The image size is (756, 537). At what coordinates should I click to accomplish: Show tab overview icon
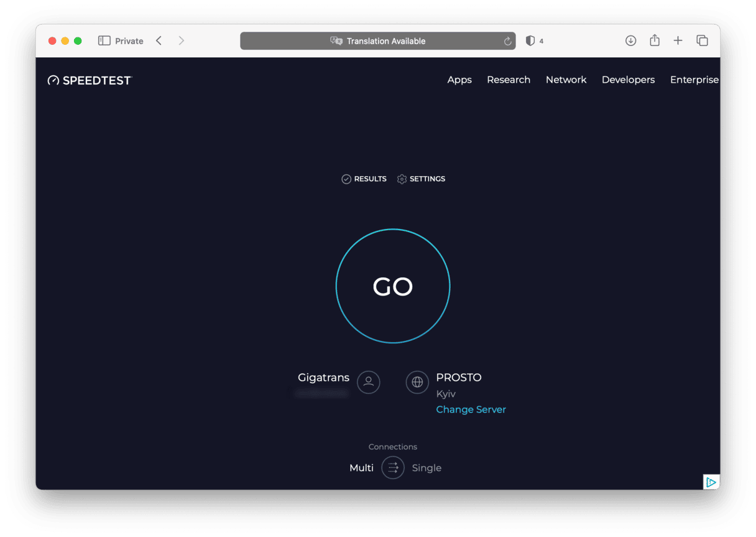pos(702,41)
